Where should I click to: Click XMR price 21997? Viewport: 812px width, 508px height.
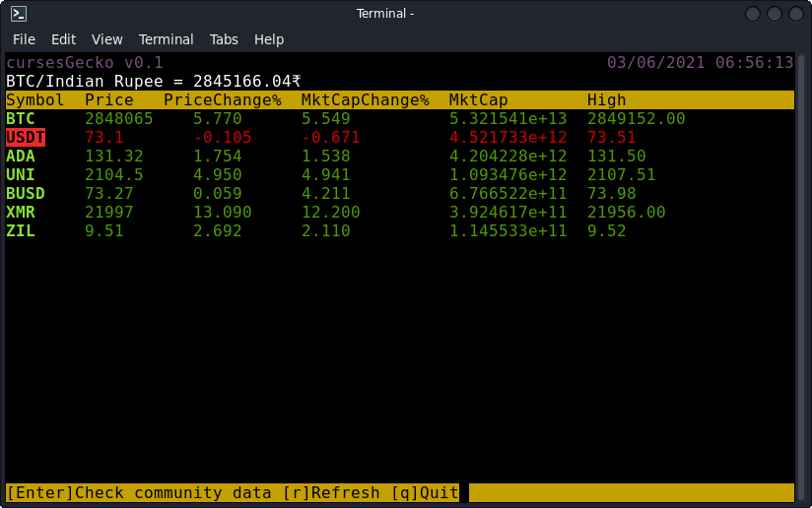(109, 212)
